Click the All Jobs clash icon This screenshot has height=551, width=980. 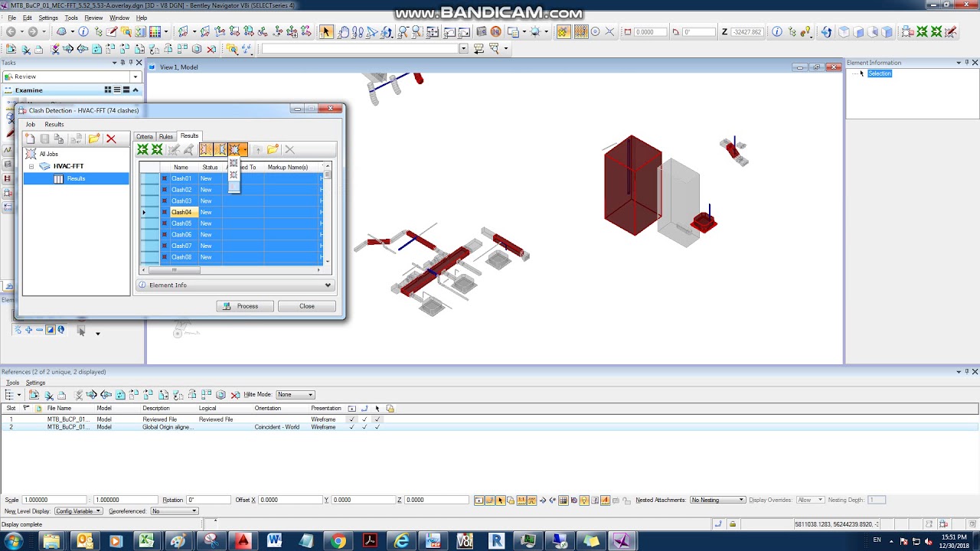click(x=31, y=154)
